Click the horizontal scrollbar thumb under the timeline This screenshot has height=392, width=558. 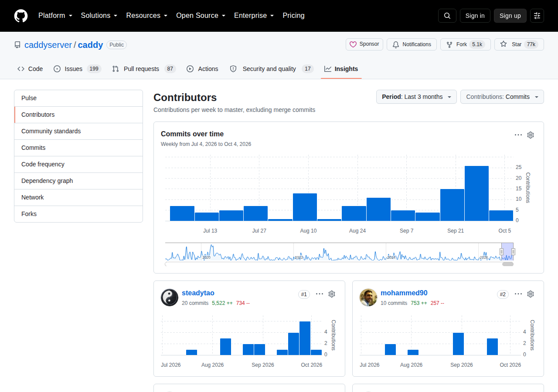(x=508, y=264)
